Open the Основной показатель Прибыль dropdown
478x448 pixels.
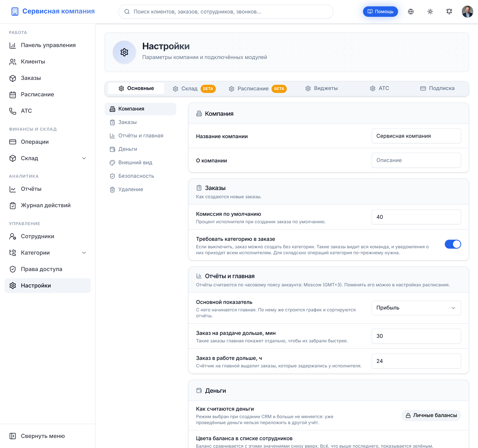(x=416, y=308)
